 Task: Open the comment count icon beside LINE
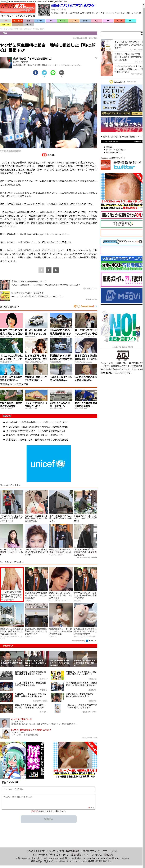pos(62,72)
